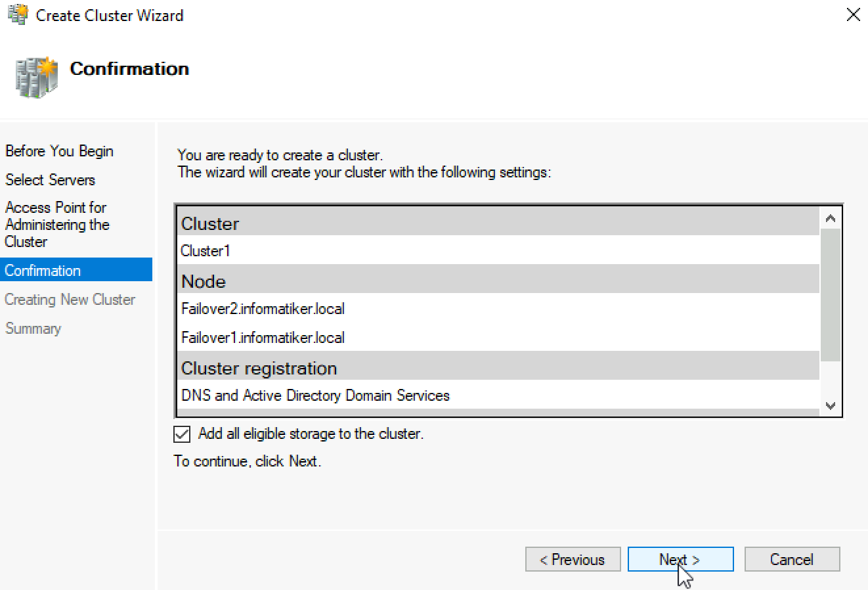This screenshot has height=590, width=868.
Task: Select the Summary step
Action: [33, 329]
